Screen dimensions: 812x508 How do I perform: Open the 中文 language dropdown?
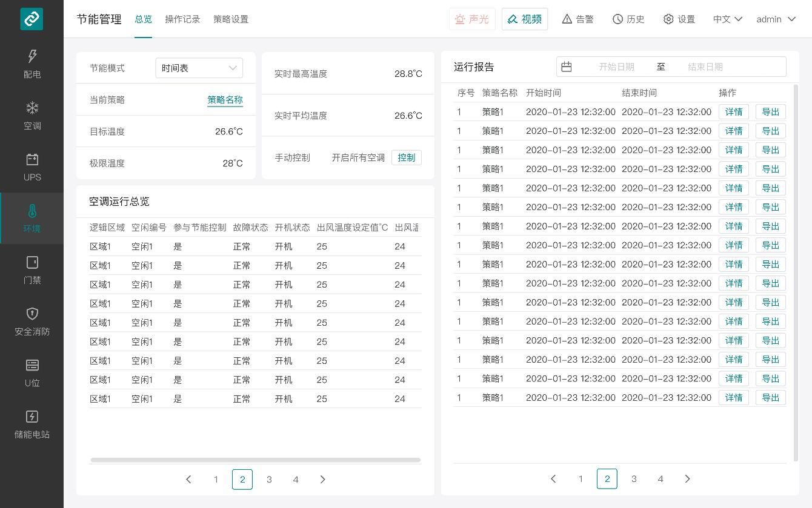coord(728,19)
